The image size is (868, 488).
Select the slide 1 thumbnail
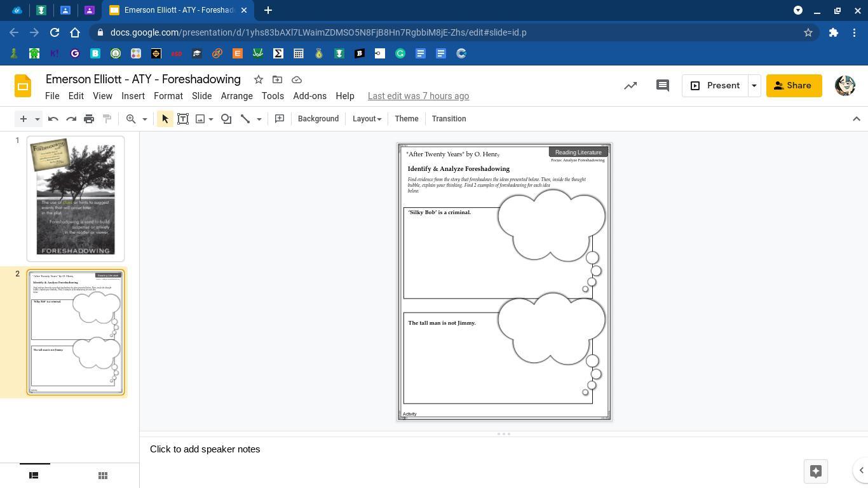click(76, 198)
